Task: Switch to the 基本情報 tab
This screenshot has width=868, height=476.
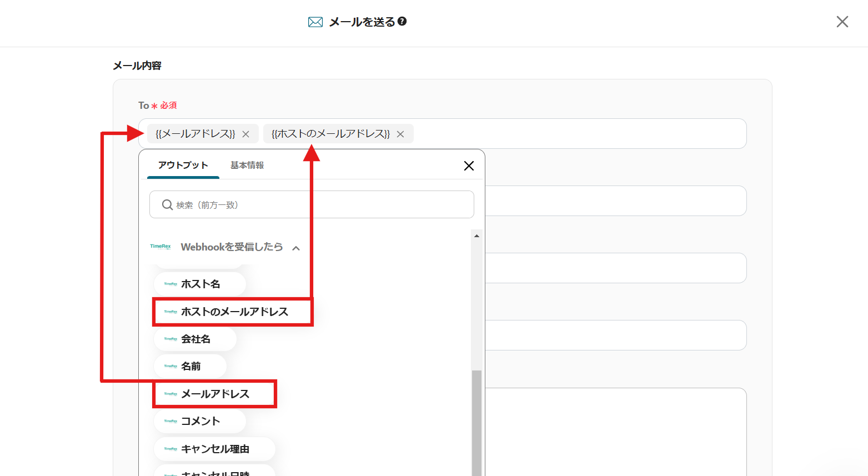Action: (247, 165)
